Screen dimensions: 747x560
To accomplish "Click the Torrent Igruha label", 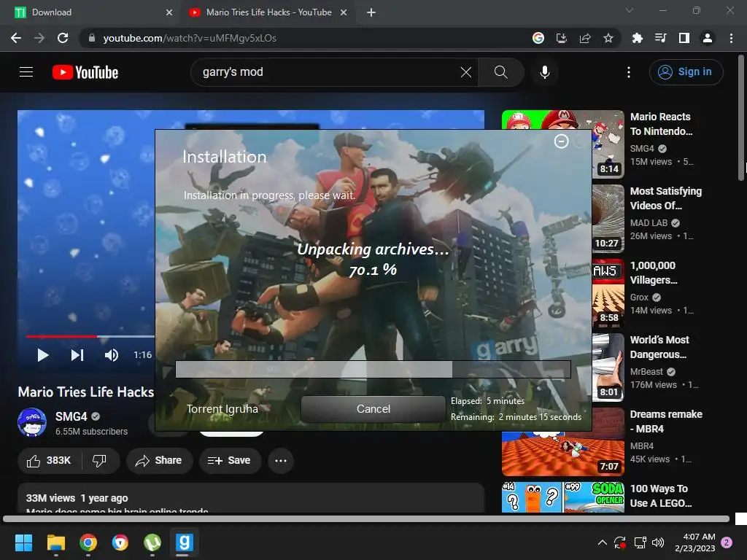I will pos(222,409).
